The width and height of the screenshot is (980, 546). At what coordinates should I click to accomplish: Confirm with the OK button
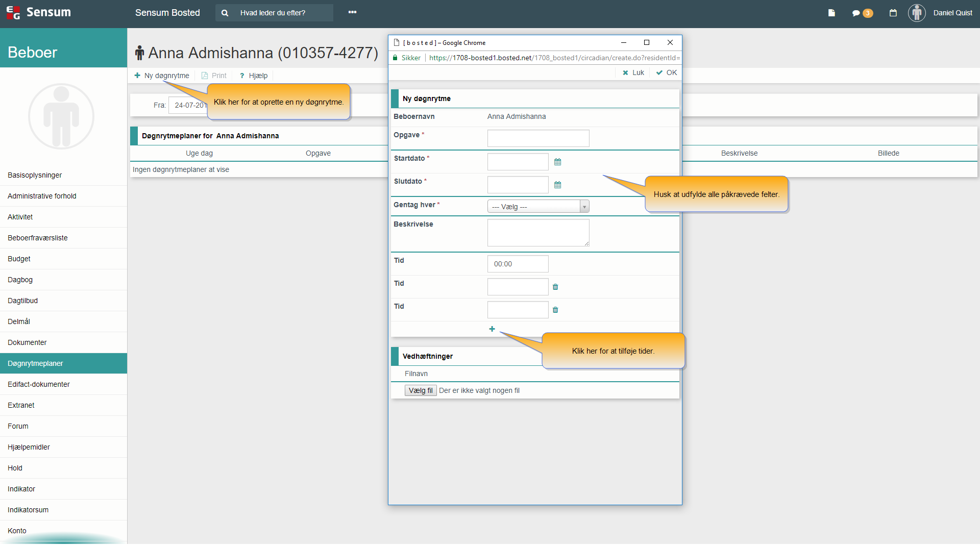pos(667,72)
